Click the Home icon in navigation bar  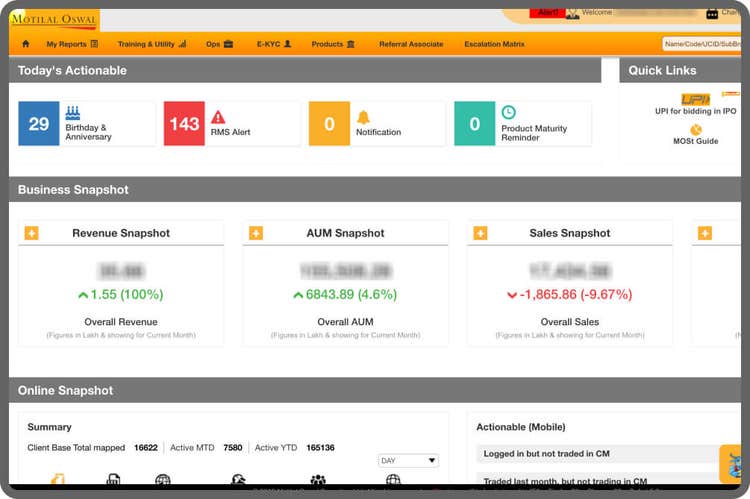[26, 44]
